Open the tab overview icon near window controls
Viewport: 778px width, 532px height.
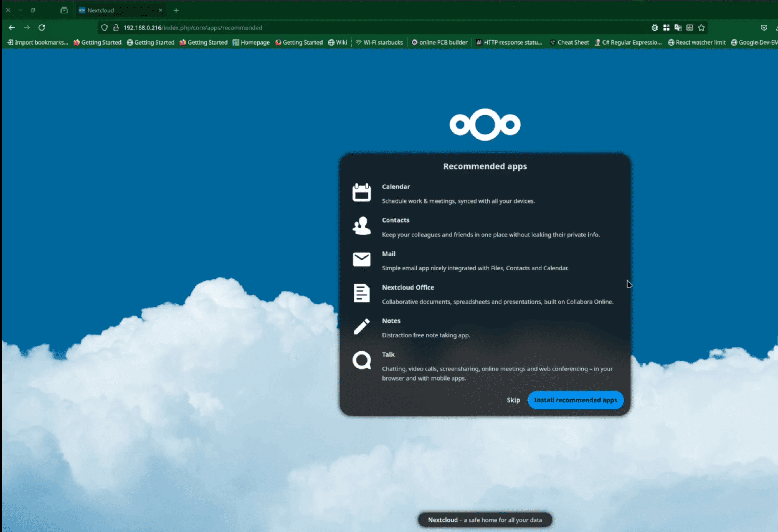pyautogui.click(x=64, y=10)
